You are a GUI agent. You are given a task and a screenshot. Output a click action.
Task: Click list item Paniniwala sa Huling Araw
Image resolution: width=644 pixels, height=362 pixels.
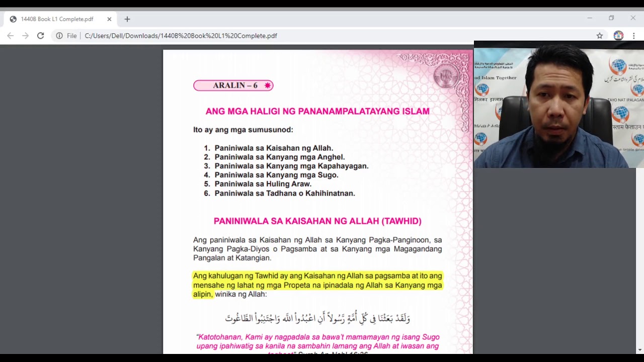pyautogui.click(x=263, y=184)
